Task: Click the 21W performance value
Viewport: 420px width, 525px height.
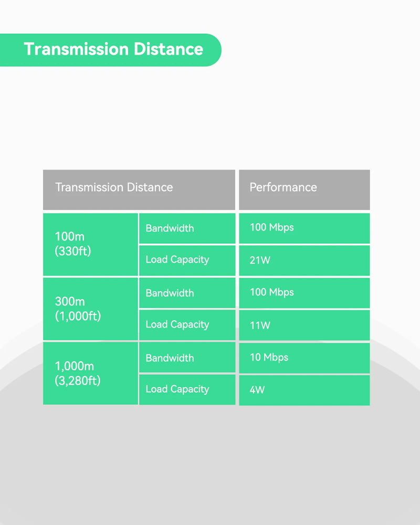Action: (x=260, y=260)
